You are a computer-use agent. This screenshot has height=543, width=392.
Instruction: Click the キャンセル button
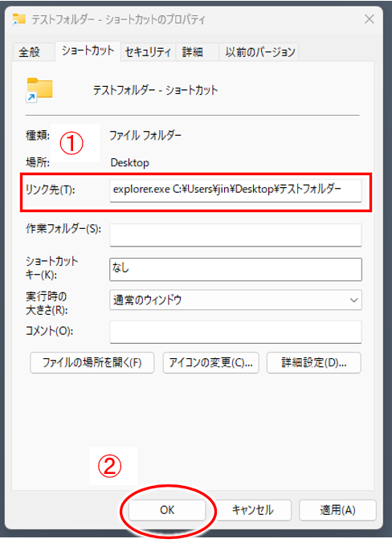point(253,510)
